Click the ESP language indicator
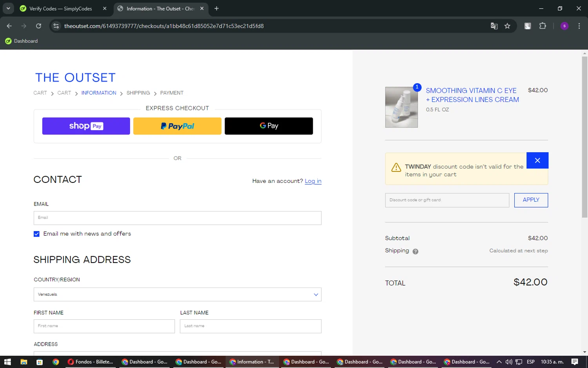The height and width of the screenshot is (368, 588). pyautogui.click(x=531, y=362)
